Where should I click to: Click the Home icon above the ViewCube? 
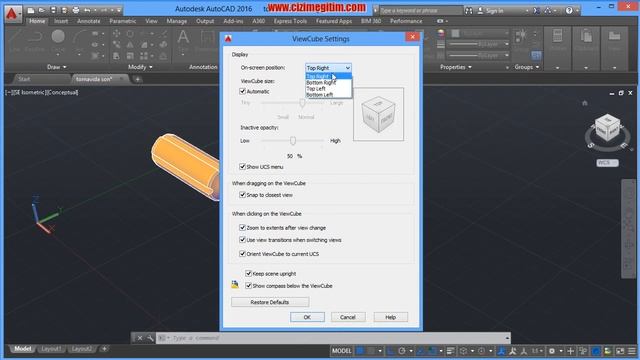pos(584,103)
